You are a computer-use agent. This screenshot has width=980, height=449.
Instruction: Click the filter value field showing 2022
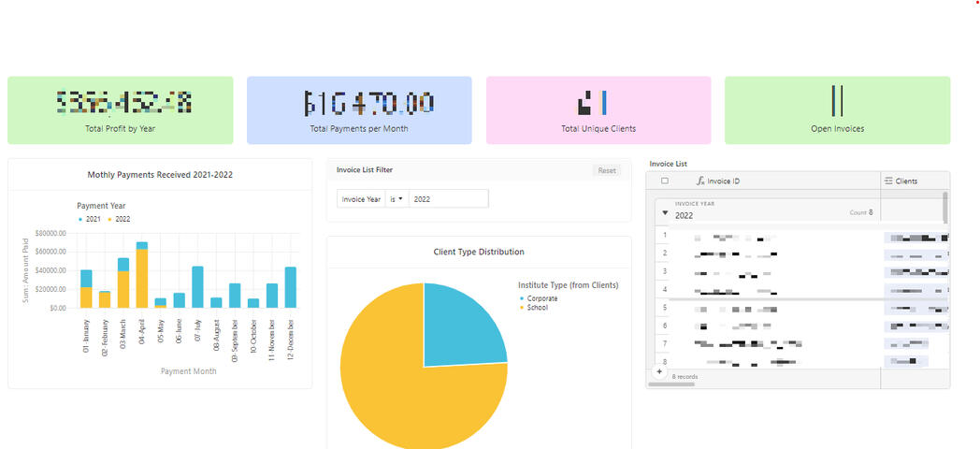(x=447, y=199)
